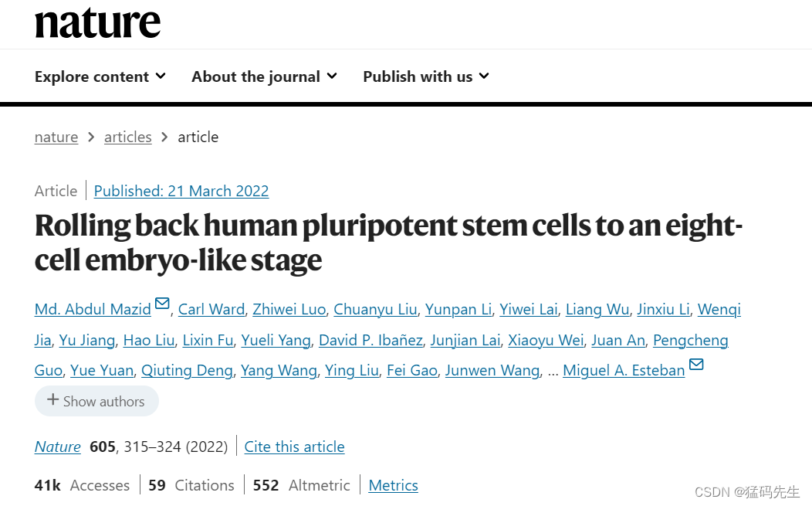This screenshot has height=506, width=812.
Task: Click the chevron between articles and article
Action: (x=164, y=137)
